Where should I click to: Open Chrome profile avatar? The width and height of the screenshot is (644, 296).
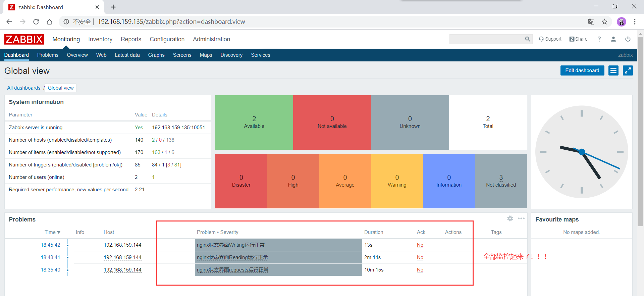click(x=621, y=22)
